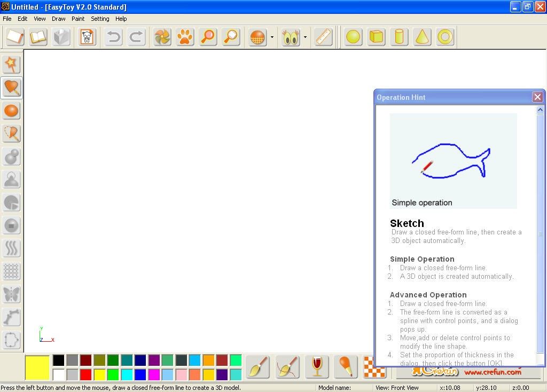Open the dropdown arrow next to eyes icon

[x=305, y=37]
